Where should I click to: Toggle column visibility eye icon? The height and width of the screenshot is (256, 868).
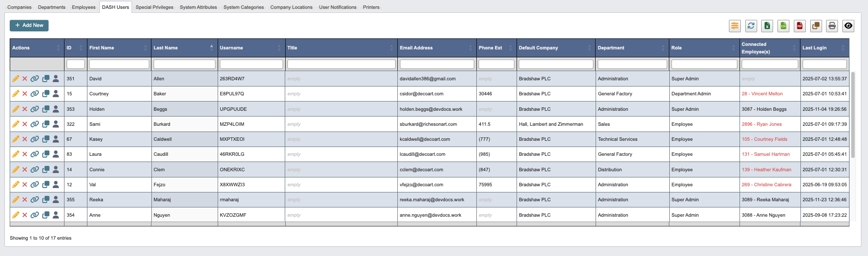tap(848, 26)
